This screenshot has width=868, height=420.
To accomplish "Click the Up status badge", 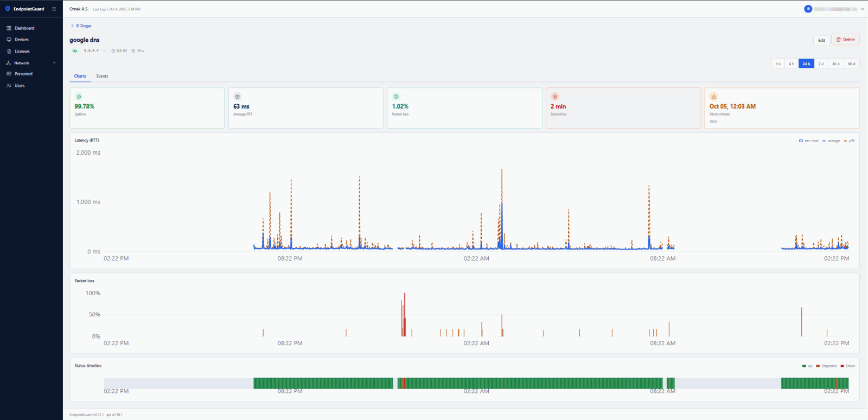I will [x=75, y=51].
